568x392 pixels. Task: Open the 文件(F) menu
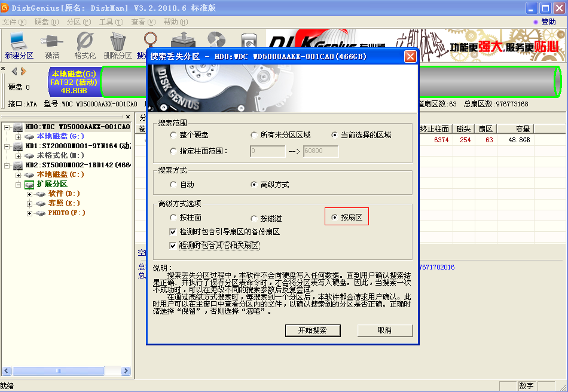click(14, 22)
